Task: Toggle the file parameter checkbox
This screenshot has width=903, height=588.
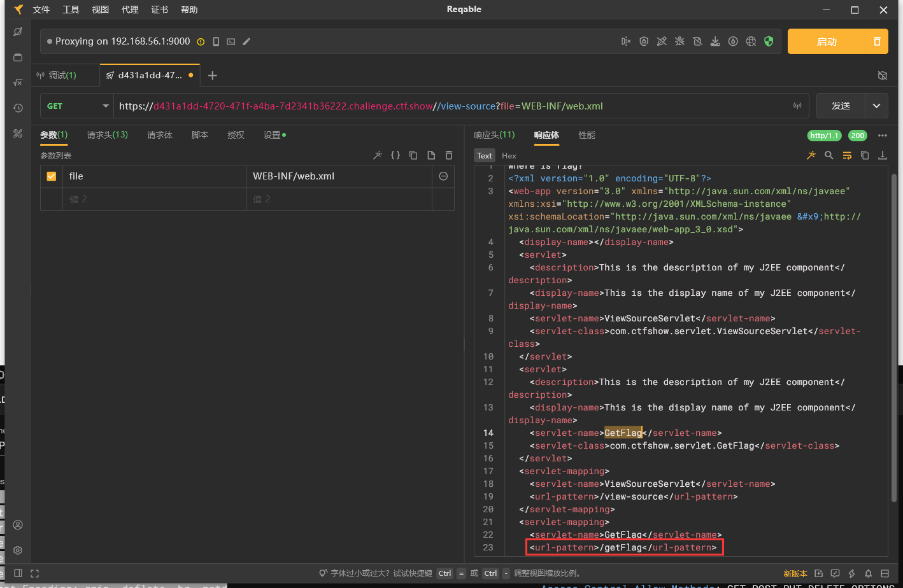Action: click(x=52, y=176)
